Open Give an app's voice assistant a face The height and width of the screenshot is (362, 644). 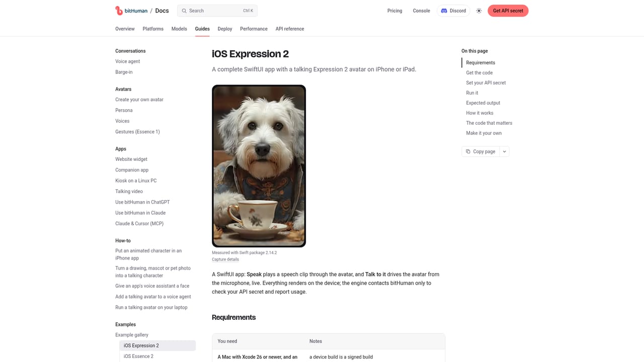[x=152, y=286]
